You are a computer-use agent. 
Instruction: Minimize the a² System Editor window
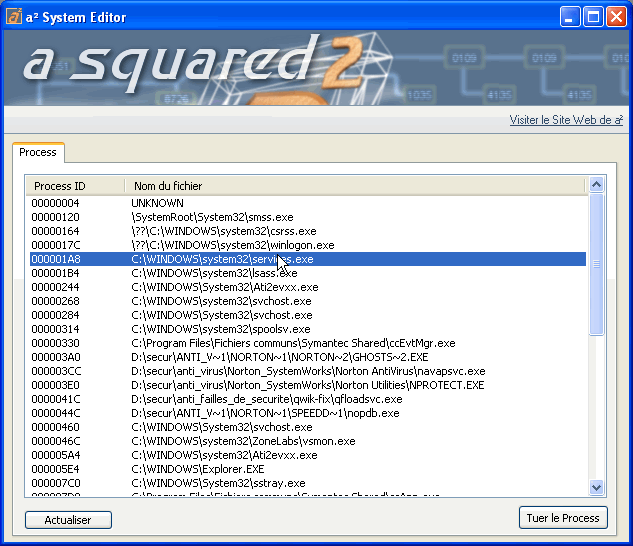(570, 17)
